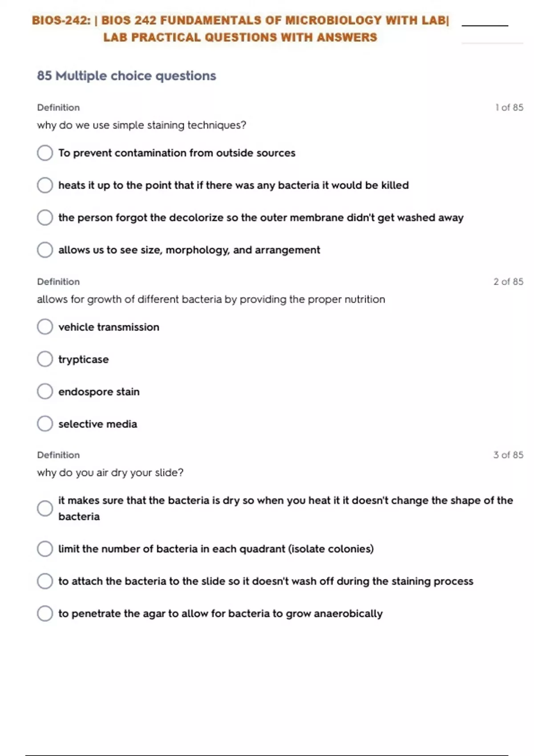Select the 'vehicle transmission' radio button
The width and height of the screenshot is (534, 756).
[45, 327]
